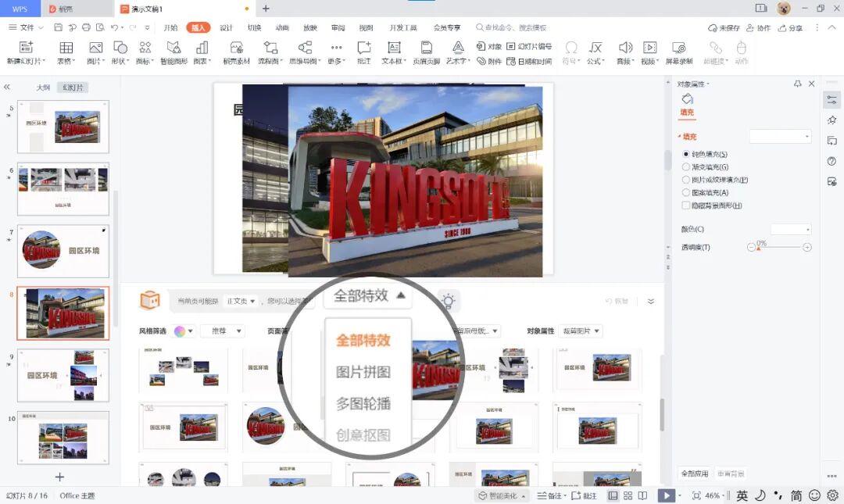Click the 新建幻灯片 new slide icon
Viewport: 844px width, 504px height.
[x=26, y=48]
